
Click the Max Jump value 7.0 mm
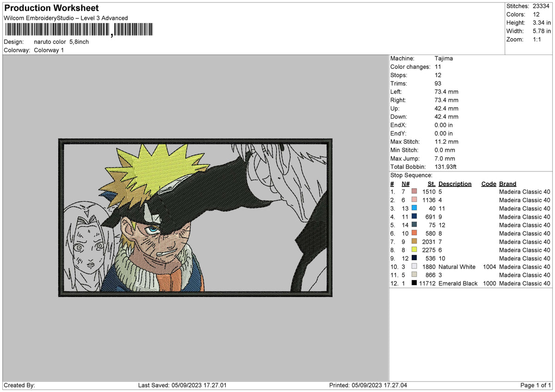click(445, 158)
